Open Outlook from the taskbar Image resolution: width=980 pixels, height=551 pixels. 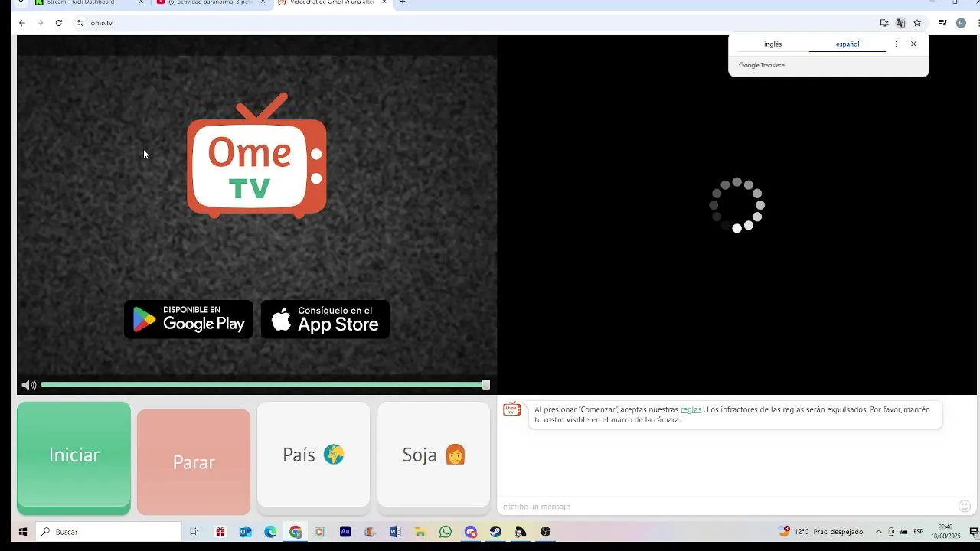(x=246, y=532)
